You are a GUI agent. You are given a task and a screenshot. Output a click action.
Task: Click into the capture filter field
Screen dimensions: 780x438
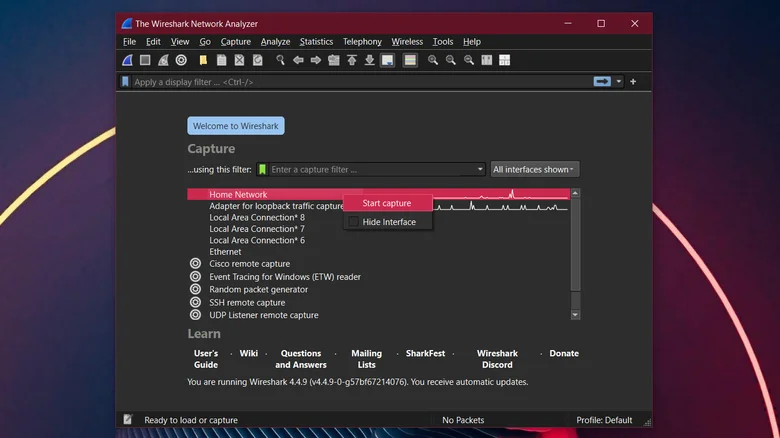(x=372, y=169)
